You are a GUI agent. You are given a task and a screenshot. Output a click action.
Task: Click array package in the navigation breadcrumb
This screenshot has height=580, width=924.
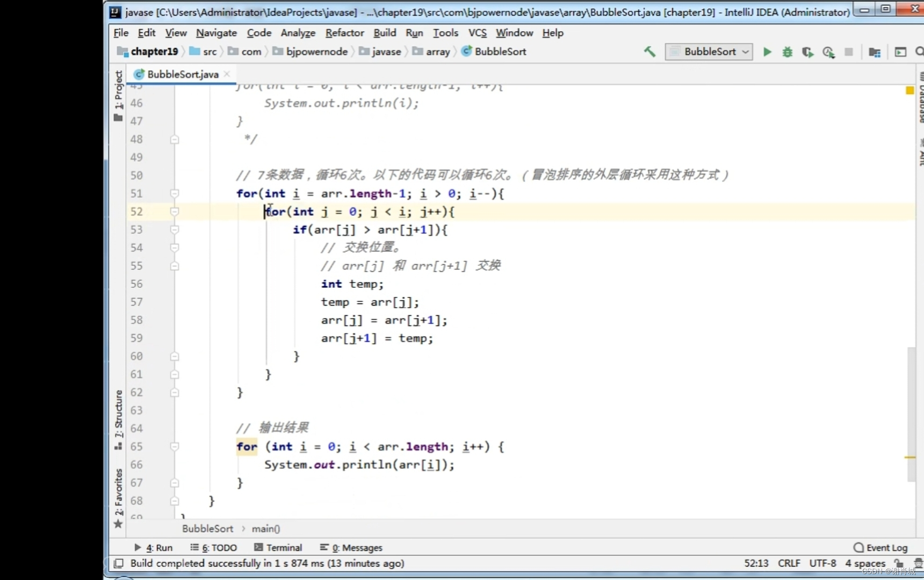point(431,52)
